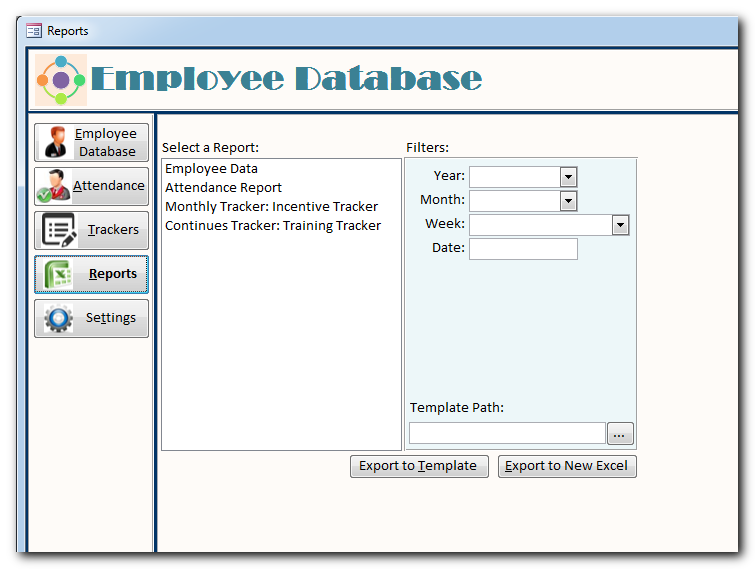The image size is (755, 569).
Task: Click the Select a Report label
Action: [210, 147]
